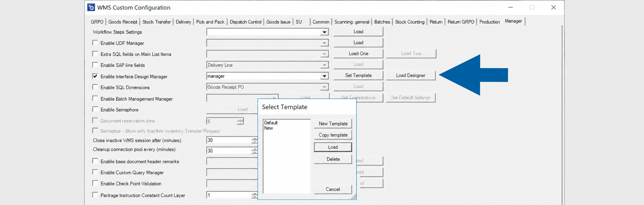
Task: Tick Extra SQL fields on Main List Items
Action: [95, 54]
